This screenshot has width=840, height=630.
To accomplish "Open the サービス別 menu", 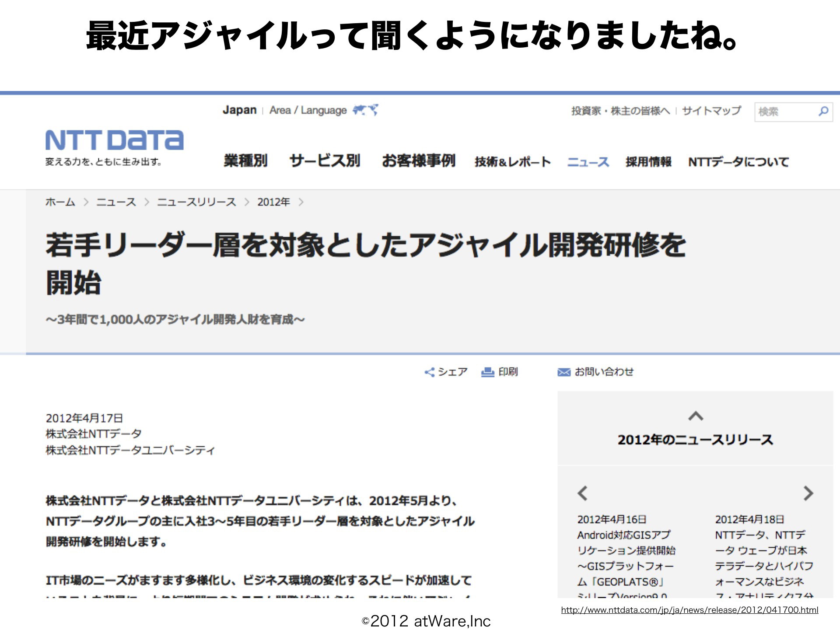I will pos(325,161).
